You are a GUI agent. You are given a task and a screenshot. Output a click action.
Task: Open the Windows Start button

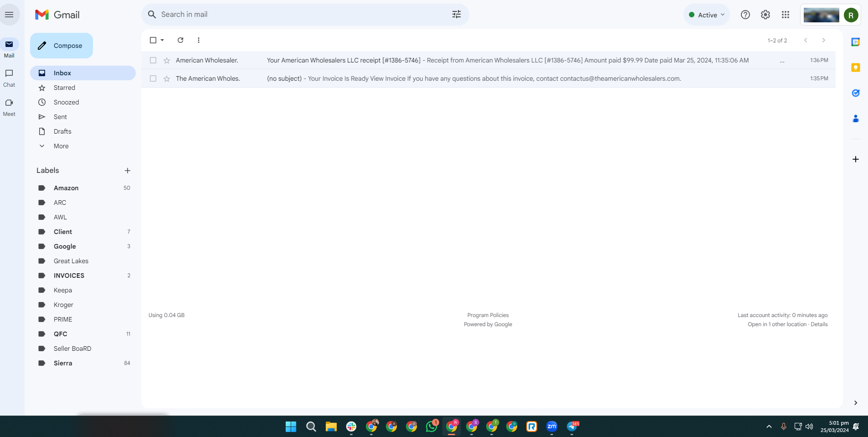click(291, 427)
